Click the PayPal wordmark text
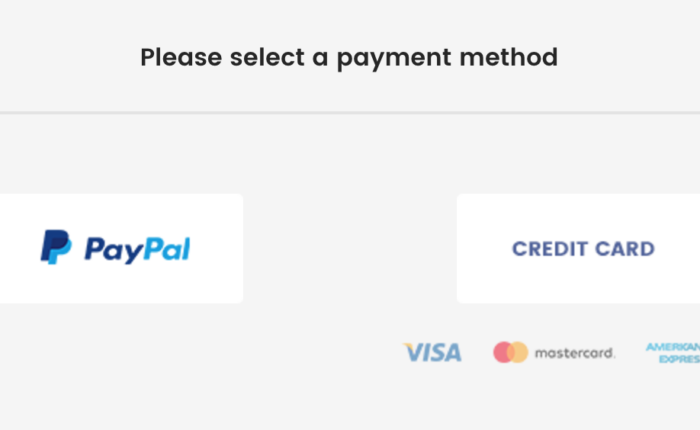 point(137,249)
